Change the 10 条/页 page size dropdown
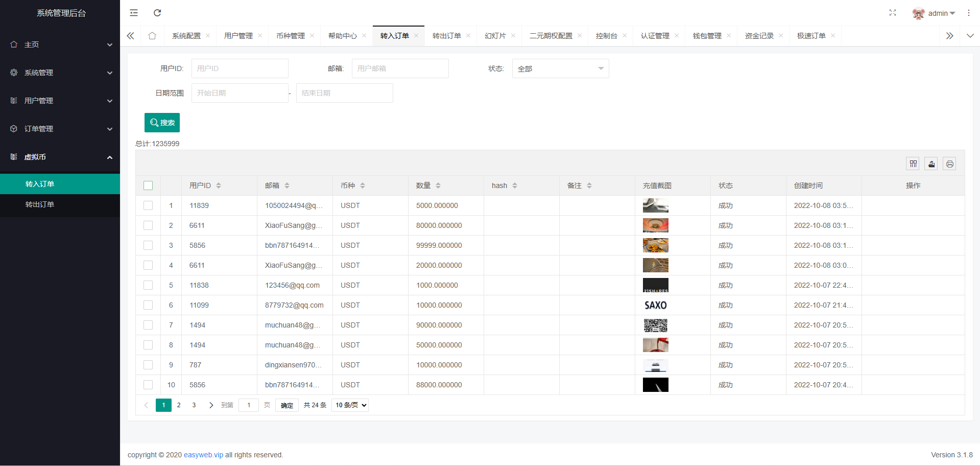Screen dimensions: 980x466 point(350,405)
